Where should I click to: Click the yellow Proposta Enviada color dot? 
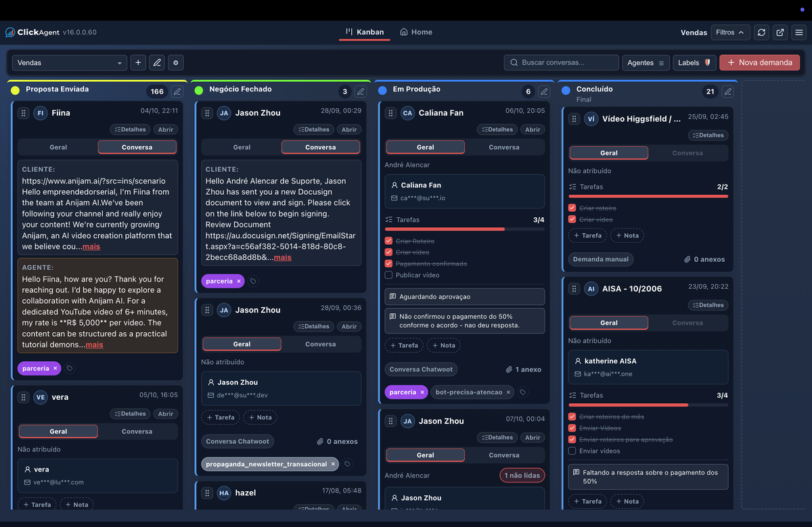pos(15,90)
